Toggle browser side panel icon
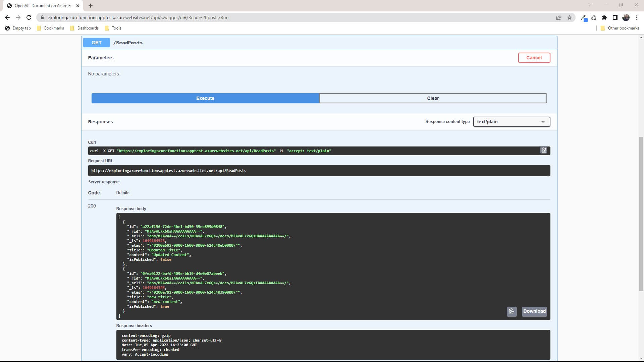The width and height of the screenshot is (644, 362). point(615,17)
